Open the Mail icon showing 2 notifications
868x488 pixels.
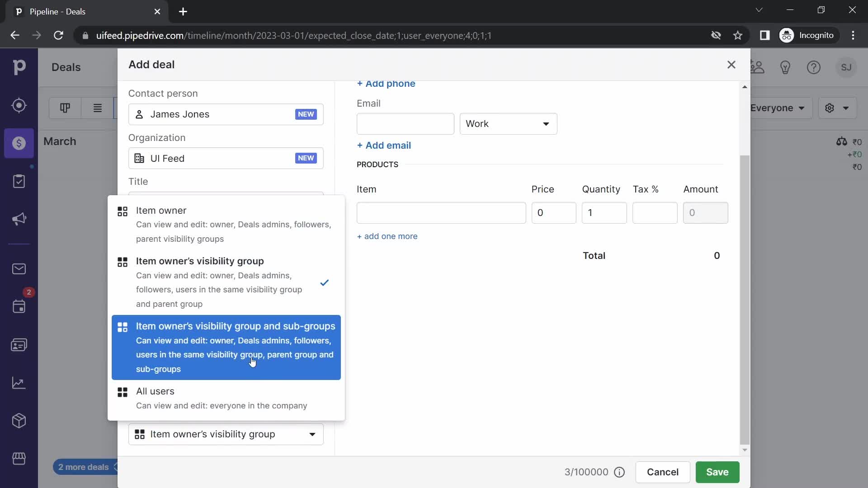[19, 269]
